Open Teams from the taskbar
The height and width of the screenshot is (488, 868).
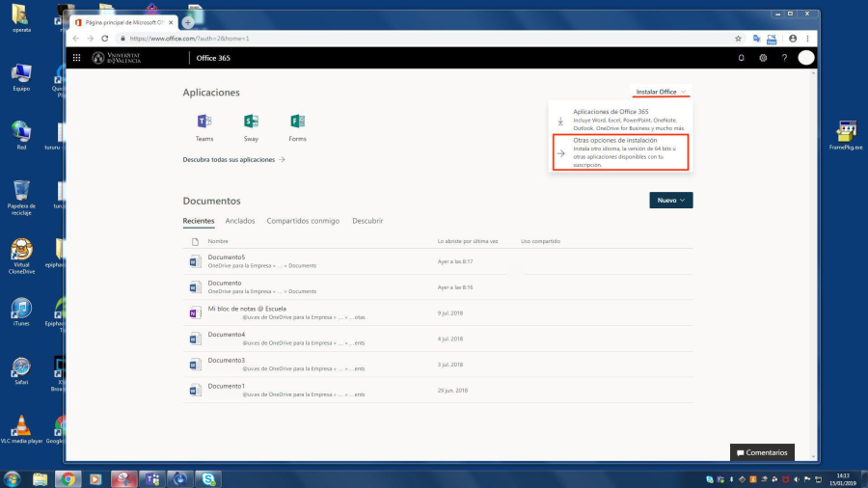tap(152, 478)
